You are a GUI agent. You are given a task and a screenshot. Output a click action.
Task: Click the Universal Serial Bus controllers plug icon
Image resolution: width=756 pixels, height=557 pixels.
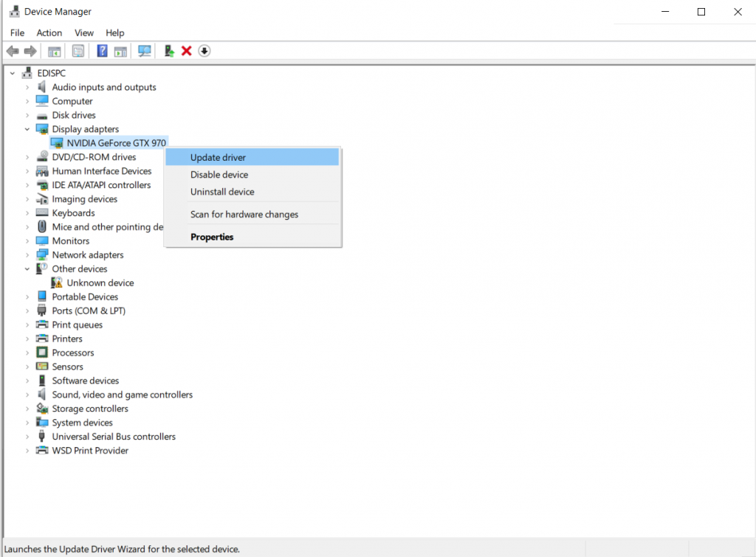(42, 436)
